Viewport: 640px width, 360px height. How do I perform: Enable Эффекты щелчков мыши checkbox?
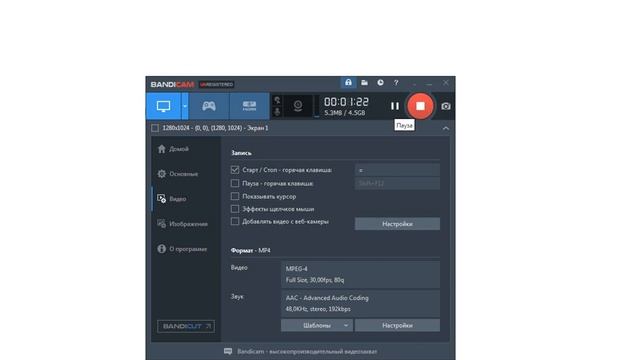click(235, 209)
